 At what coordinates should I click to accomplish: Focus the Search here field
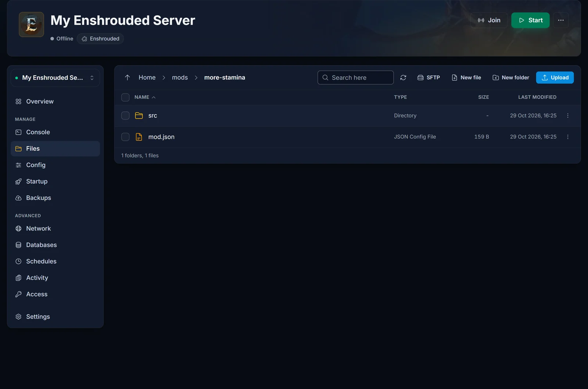pos(355,78)
